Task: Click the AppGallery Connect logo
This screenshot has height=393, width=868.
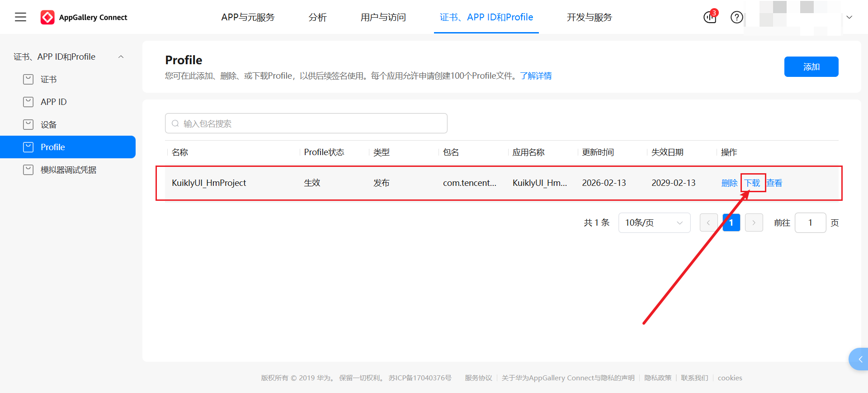Action: tap(84, 17)
